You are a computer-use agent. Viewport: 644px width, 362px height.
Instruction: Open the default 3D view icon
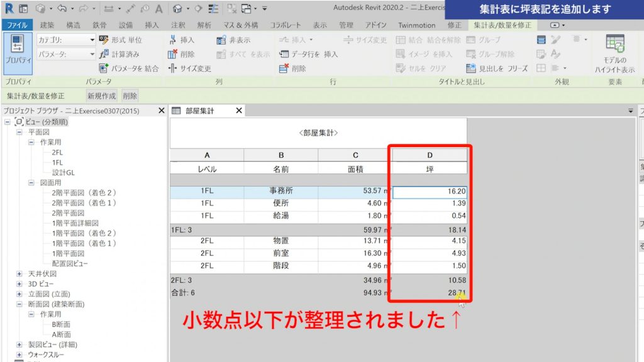point(178,8)
